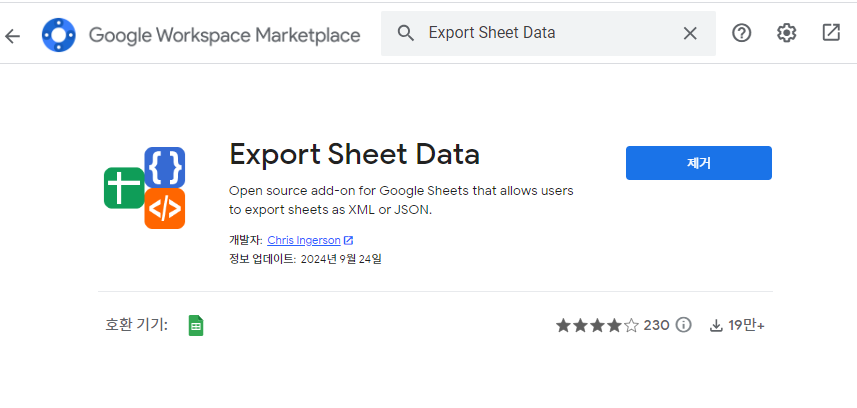Go back using the left arrow

[12, 36]
